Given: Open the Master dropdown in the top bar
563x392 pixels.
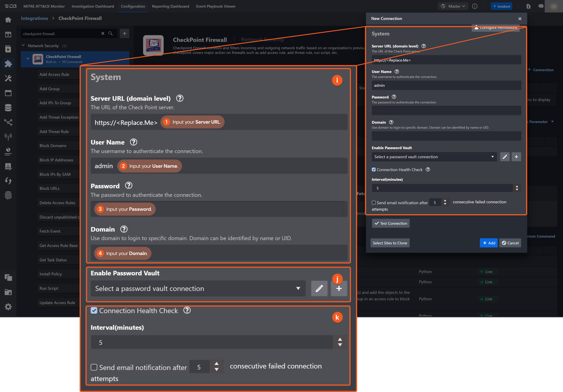Looking at the screenshot, I should (x=453, y=6).
